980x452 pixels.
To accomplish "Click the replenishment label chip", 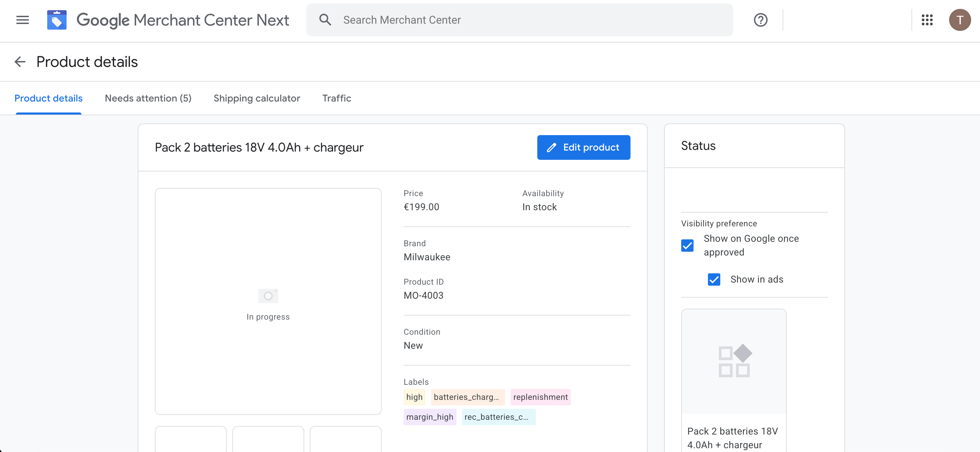I will pyautogui.click(x=540, y=397).
